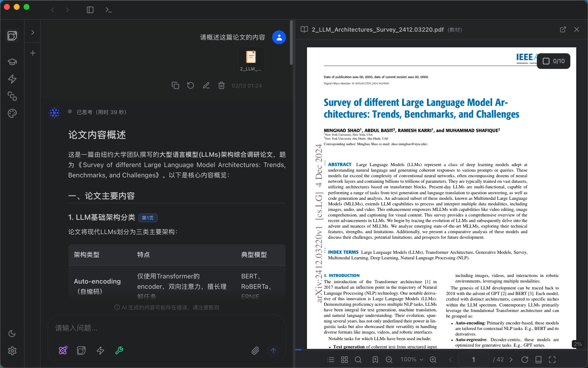The image size is (588, 368).
Task: Click the bookmark annotation icon in PDF toolbar
Action: coord(375,359)
